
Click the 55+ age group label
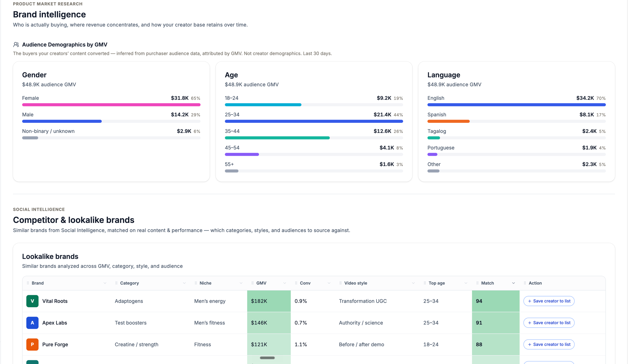pos(229,164)
